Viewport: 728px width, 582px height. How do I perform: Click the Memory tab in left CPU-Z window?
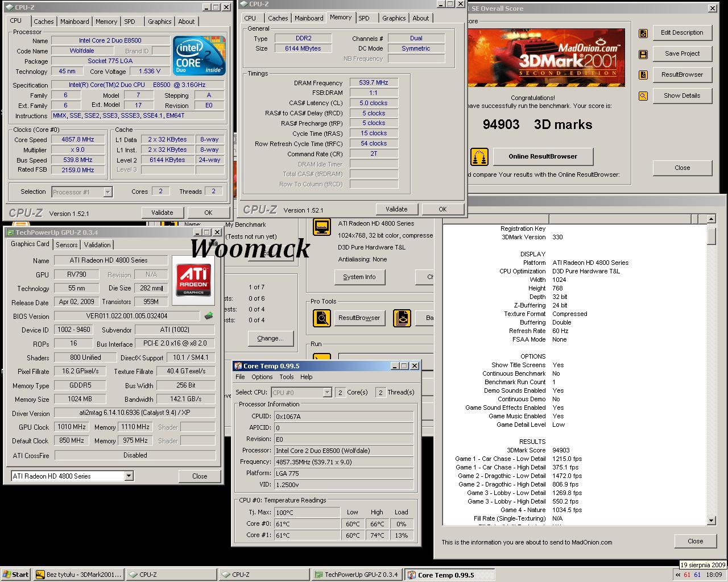coord(106,22)
